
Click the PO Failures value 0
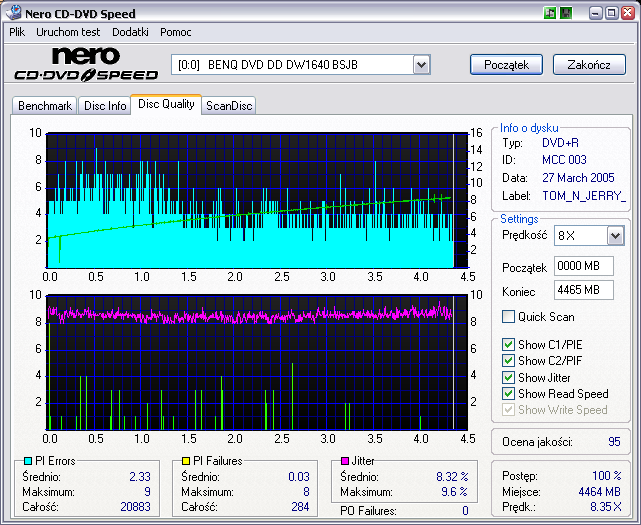(x=465, y=511)
